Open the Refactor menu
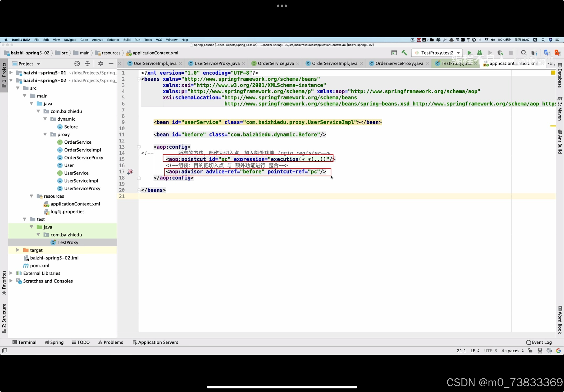 [113, 40]
